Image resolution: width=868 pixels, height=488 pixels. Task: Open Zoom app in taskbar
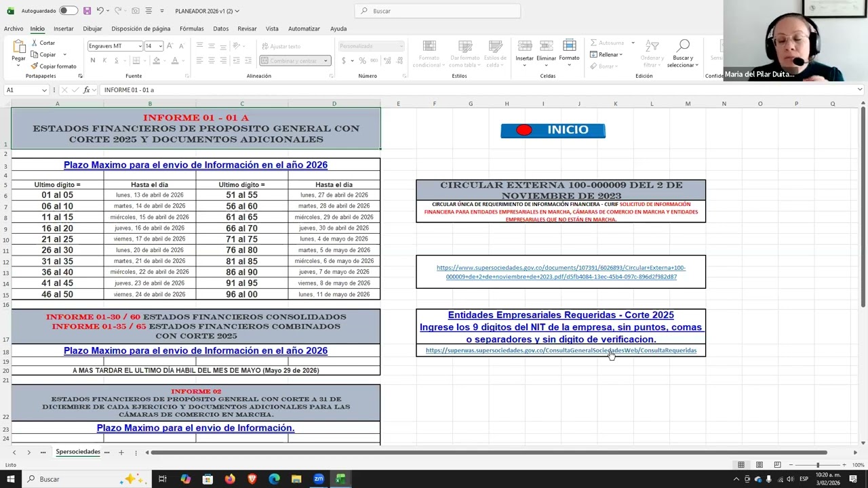tap(319, 479)
